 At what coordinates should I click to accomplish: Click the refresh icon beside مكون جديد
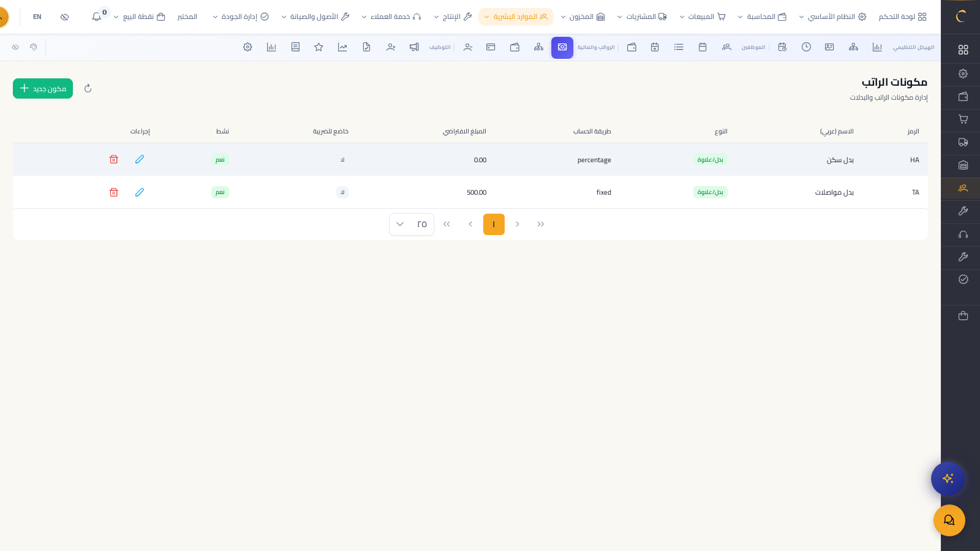coord(88,89)
